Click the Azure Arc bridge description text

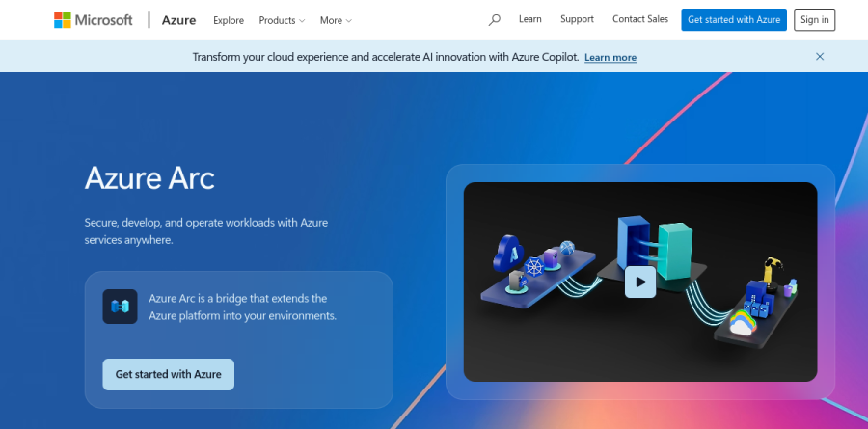point(242,308)
